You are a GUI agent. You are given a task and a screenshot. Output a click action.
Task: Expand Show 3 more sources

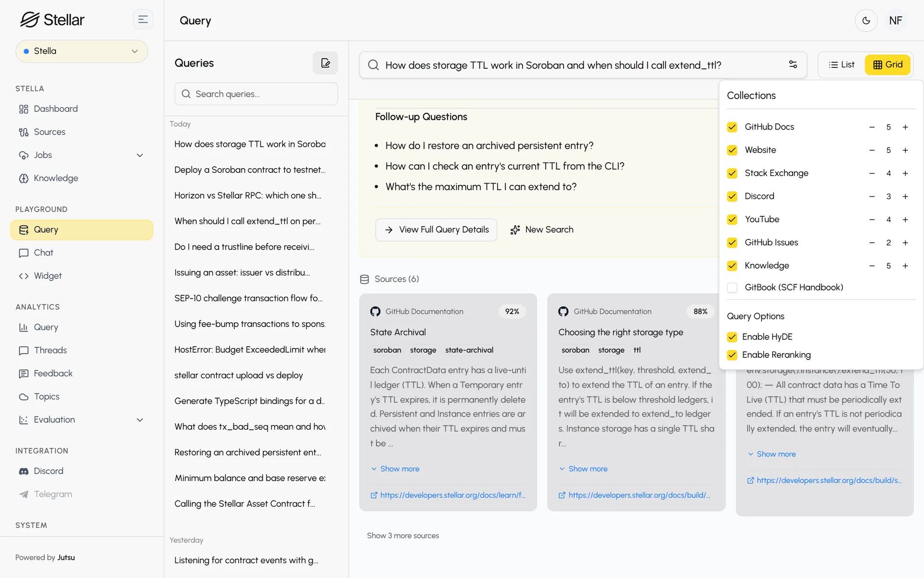403,536
